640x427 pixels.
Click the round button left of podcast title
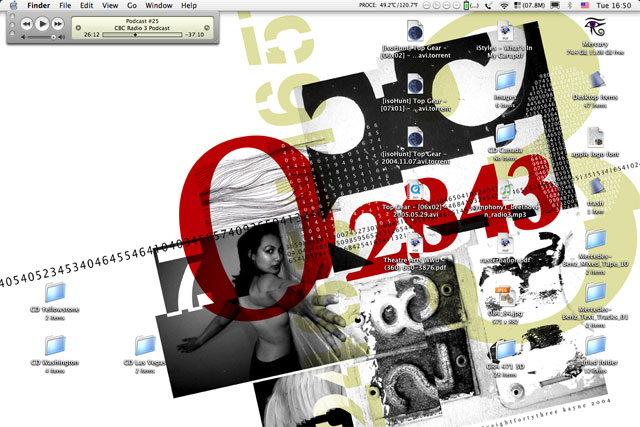tap(78, 28)
